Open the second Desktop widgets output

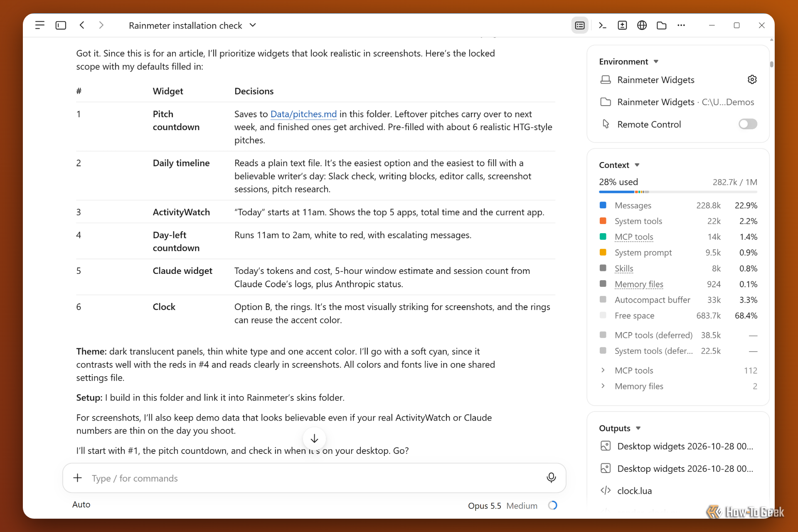(x=678, y=468)
